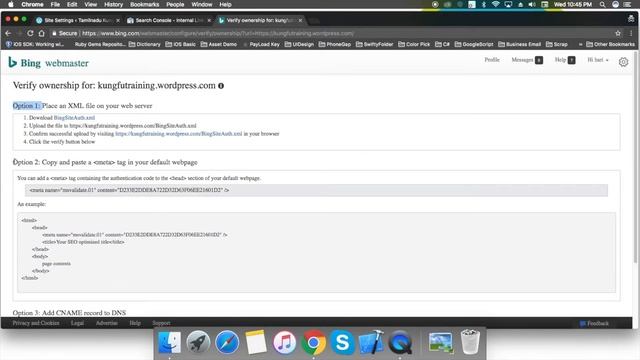Close the Verify ownership tab
This screenshot has width=640, height=360.
point(300,20)
